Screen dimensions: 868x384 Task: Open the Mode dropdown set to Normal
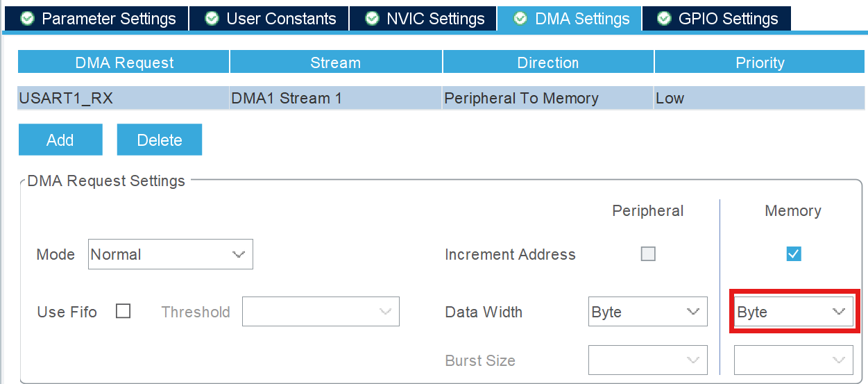point(171,254)
